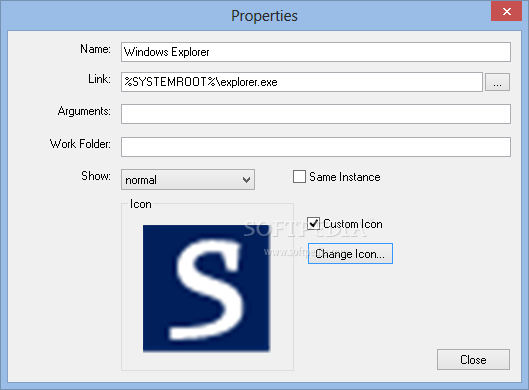Click the Close button at bottom

(x=473, y=360)
